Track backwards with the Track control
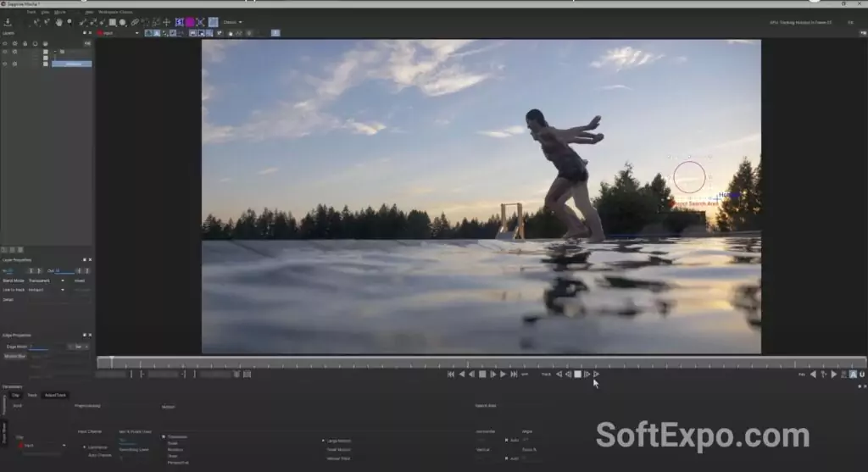 click(x=559, y=375)
